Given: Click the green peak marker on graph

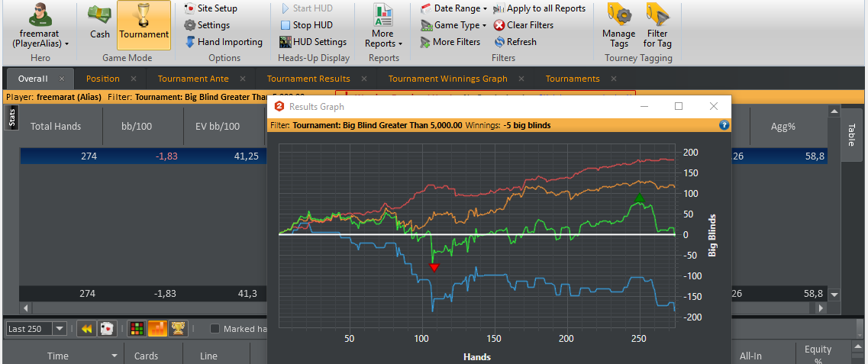Looking at the screenshot, I should click(640, 198).
